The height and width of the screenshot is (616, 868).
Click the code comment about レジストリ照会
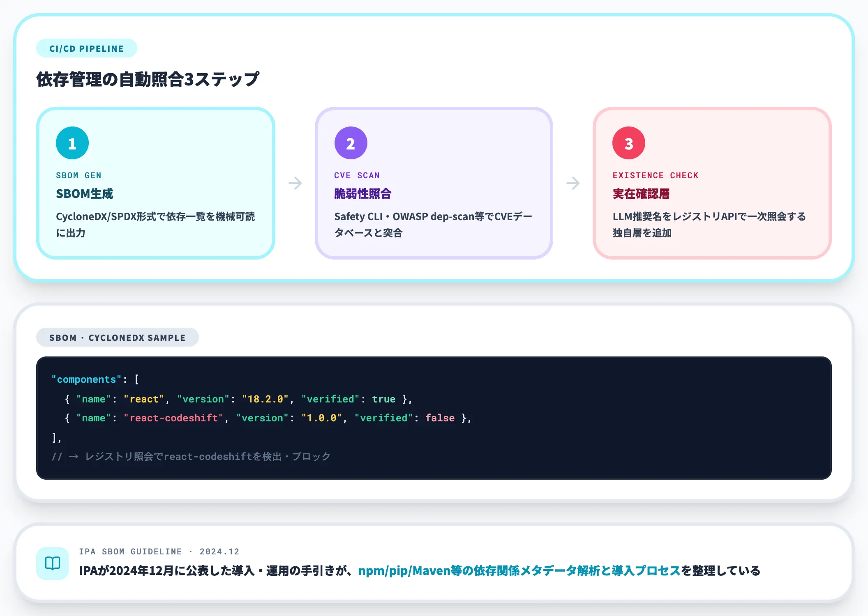point(191,457)
